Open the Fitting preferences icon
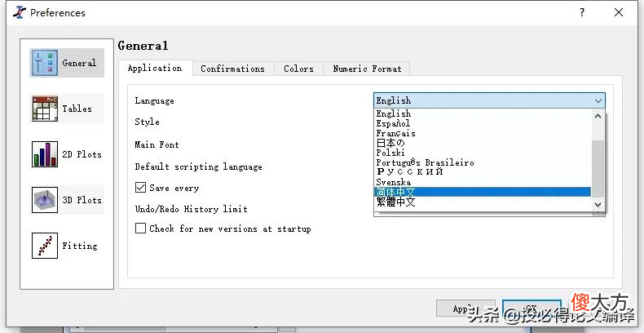The height and width of the screenshot is (333, 644). click(44, 246)
